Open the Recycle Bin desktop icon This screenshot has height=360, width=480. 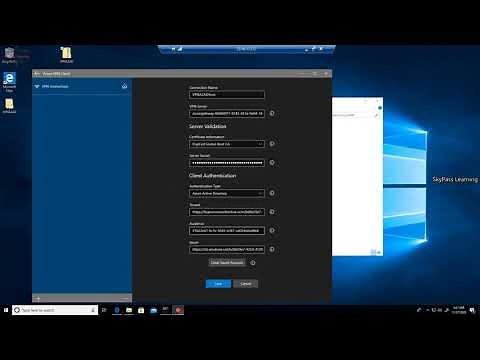pos(9,55)
